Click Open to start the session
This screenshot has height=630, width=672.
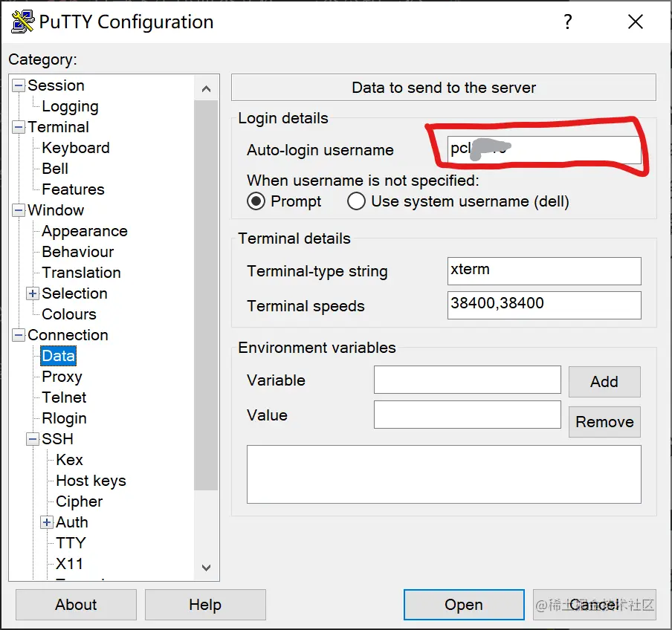tap(464, 604)
